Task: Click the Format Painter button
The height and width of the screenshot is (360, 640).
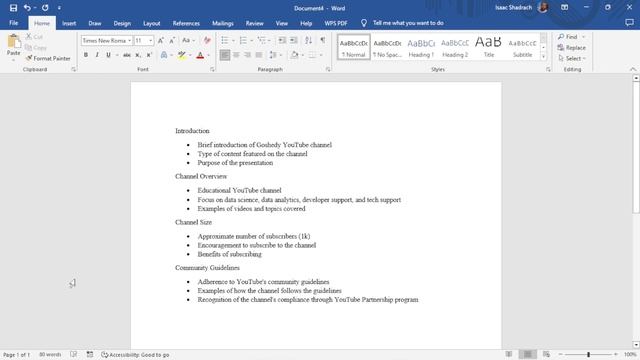Action: 48,58
